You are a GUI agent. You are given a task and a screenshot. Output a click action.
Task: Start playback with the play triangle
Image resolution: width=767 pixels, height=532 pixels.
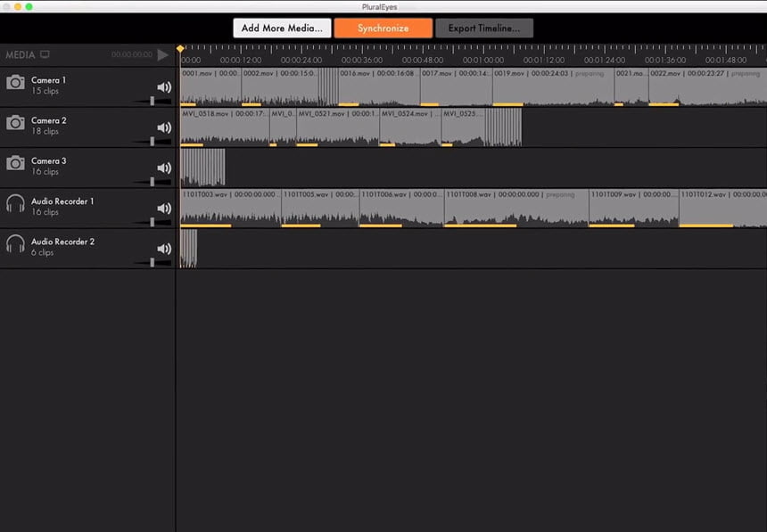pos(162,54)
